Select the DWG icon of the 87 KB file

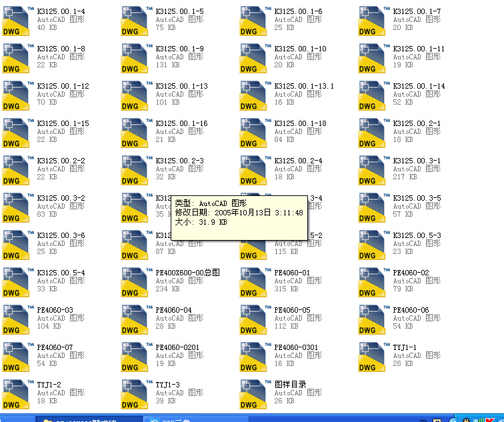pos(135,245)
